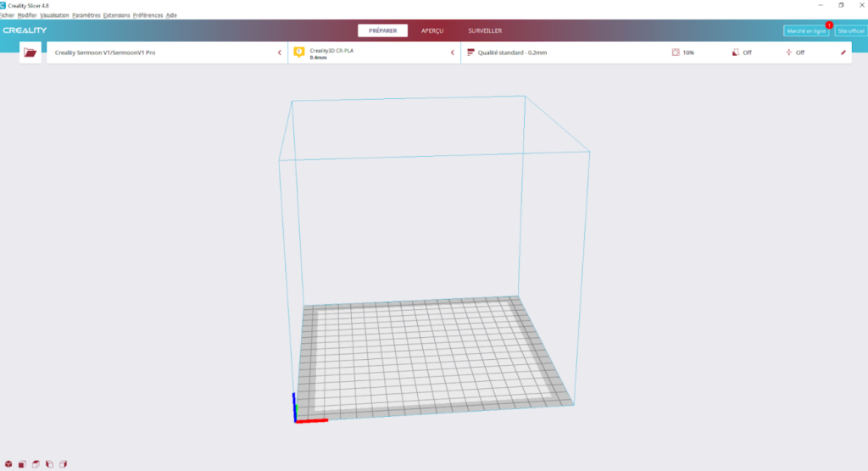Click the Marché en ligne button
868x471 pixels.
pos(805,31)
